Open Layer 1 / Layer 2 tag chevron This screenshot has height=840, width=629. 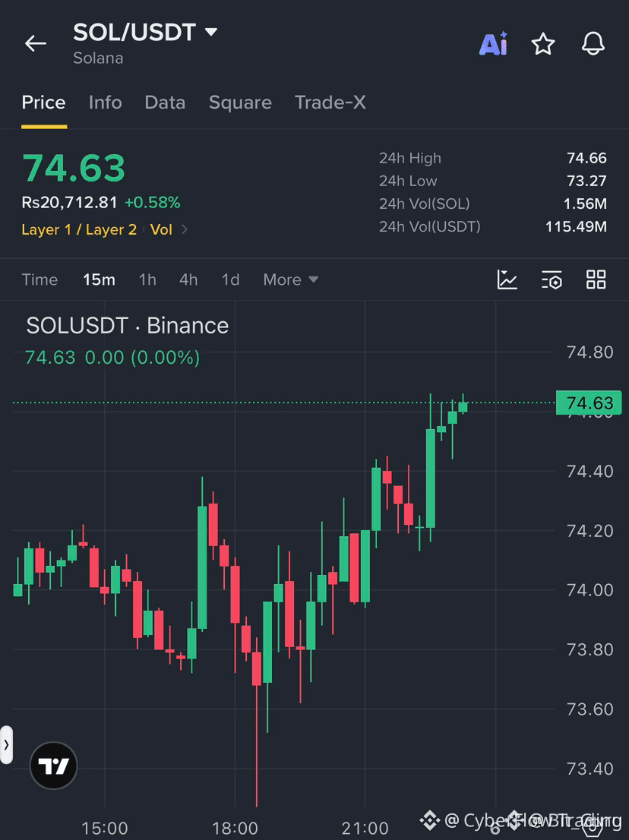point(185,230)
